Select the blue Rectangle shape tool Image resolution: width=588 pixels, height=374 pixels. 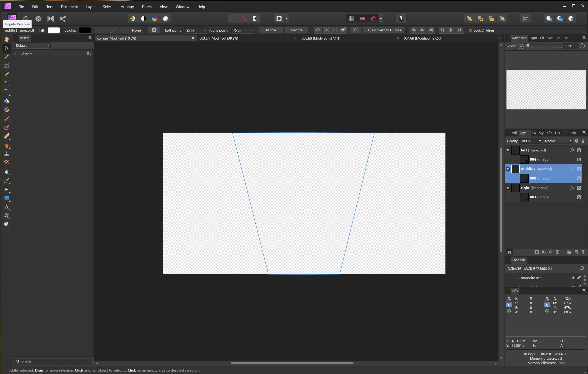pyautogui.click(x=7, y=198)
